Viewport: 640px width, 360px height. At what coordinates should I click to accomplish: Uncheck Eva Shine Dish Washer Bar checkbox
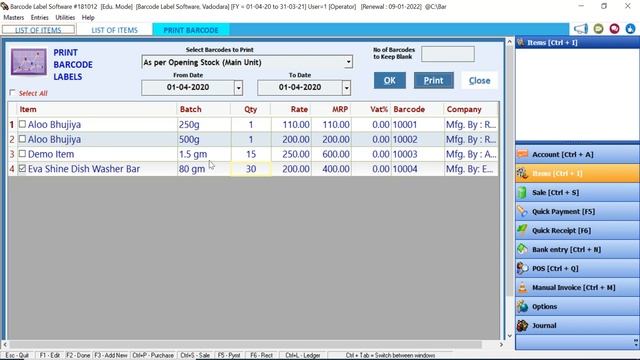[22, 168]
